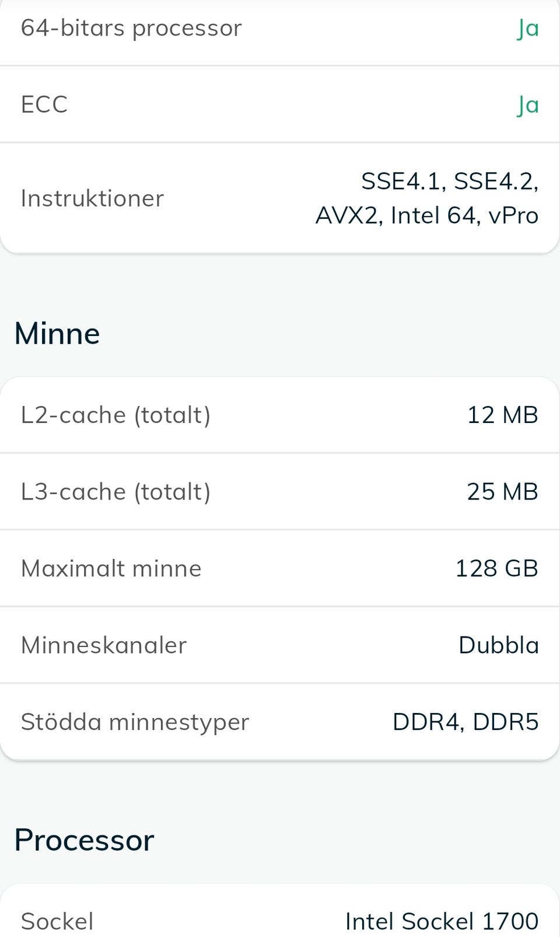This screenshot has width=560, height=937.
Task: Click the Minne section heading
Action: click(x=57, y=334)
